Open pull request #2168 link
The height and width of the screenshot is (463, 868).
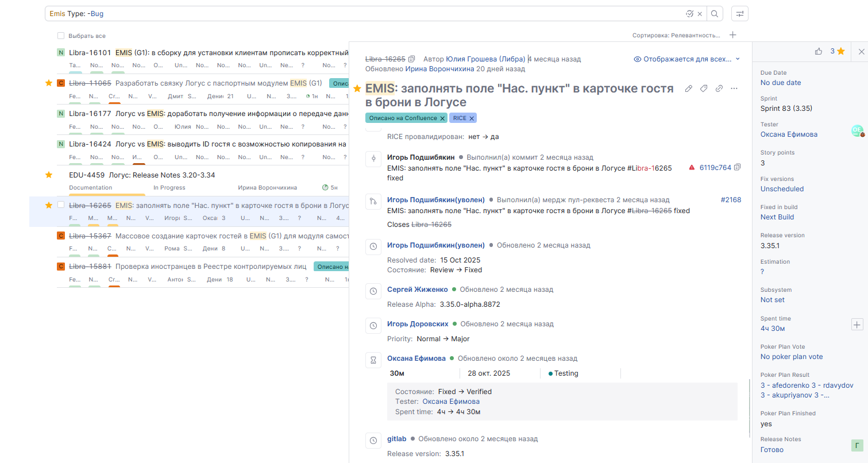click(x=731, y=200)
